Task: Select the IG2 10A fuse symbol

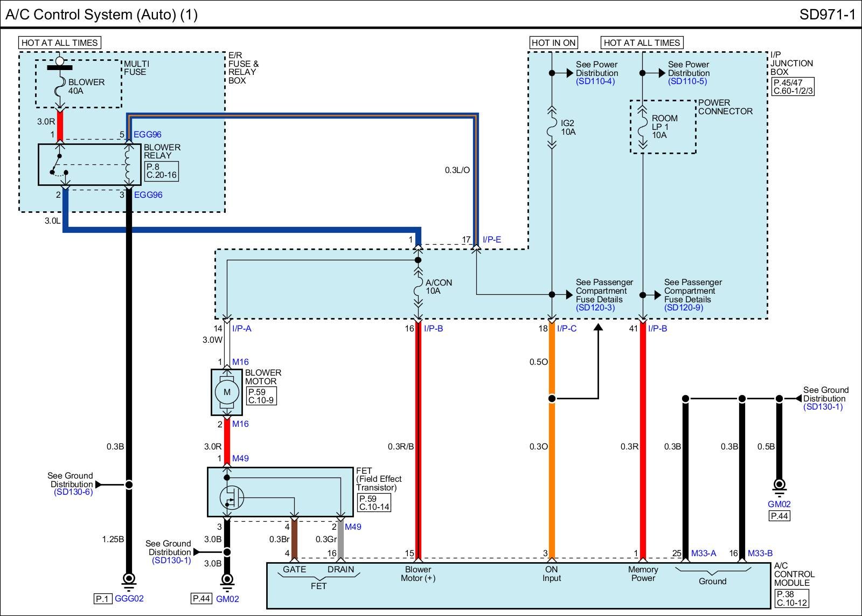Action: pos(552,128)
